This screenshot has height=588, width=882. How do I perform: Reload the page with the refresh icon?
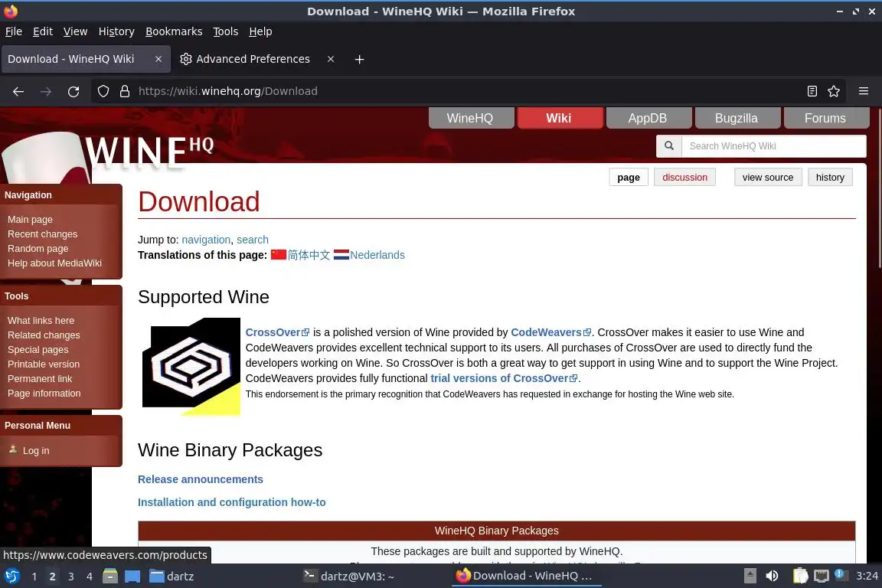click(x=73, y=91)
